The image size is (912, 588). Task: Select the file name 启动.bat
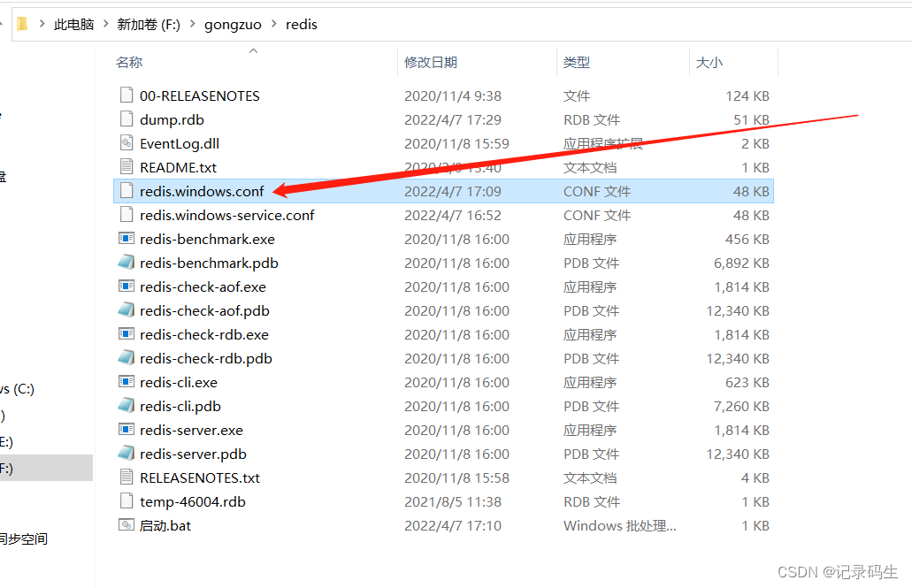(x=165, y=525)
